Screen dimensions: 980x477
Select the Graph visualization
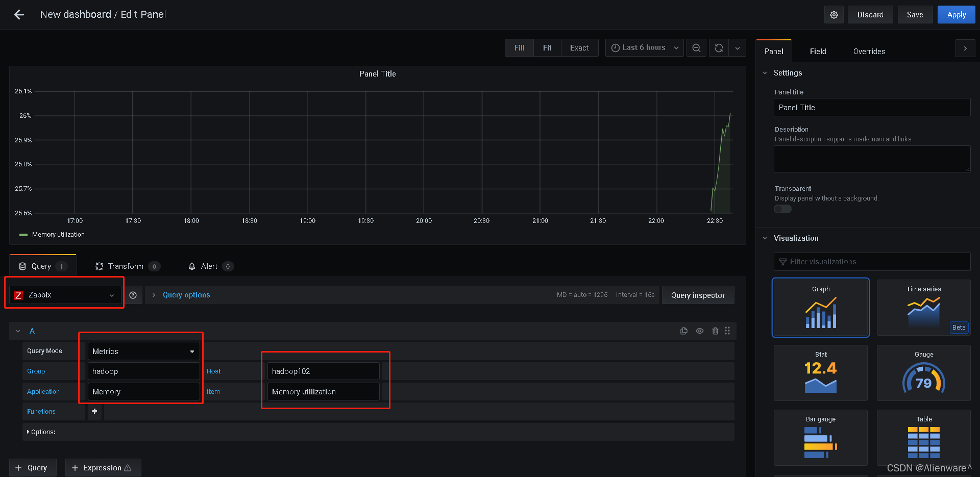(821, 308)
